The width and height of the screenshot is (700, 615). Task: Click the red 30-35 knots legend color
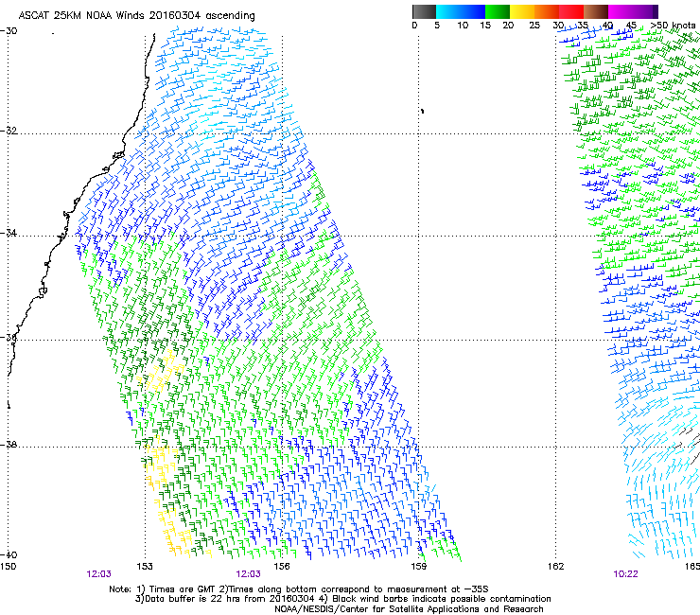(x=571, y=11)
